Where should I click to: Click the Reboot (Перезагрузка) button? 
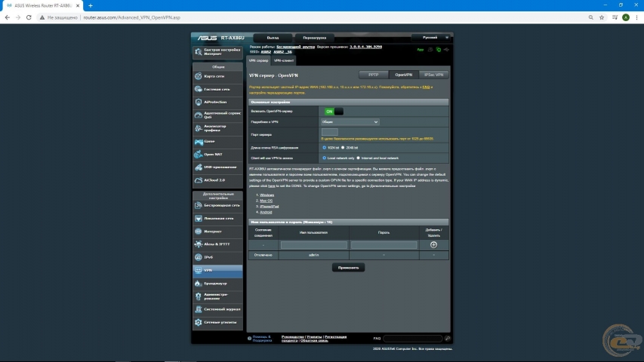coord(315,38)
